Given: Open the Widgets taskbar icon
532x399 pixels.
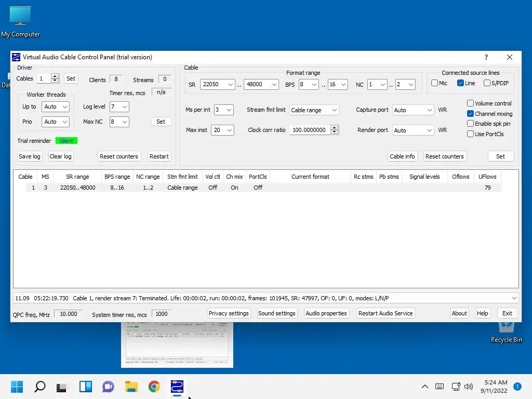Looking at the screenshot, I should point(86,387).
